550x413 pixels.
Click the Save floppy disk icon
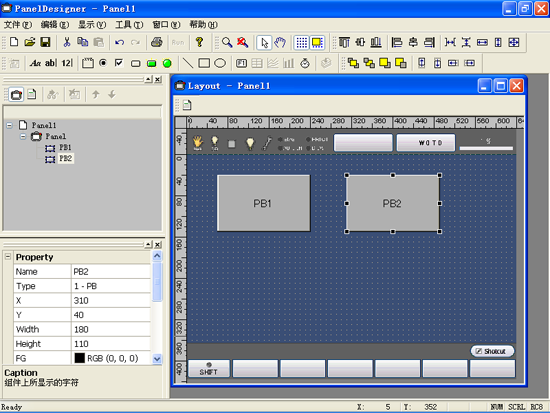point(45,42)
